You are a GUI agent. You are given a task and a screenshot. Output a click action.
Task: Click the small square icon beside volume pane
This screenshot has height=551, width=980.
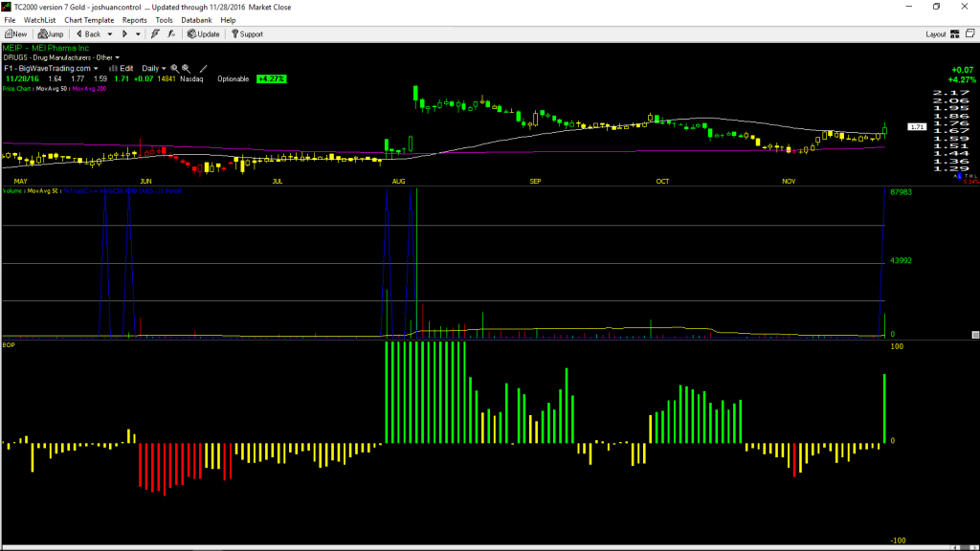pos(975,335)
